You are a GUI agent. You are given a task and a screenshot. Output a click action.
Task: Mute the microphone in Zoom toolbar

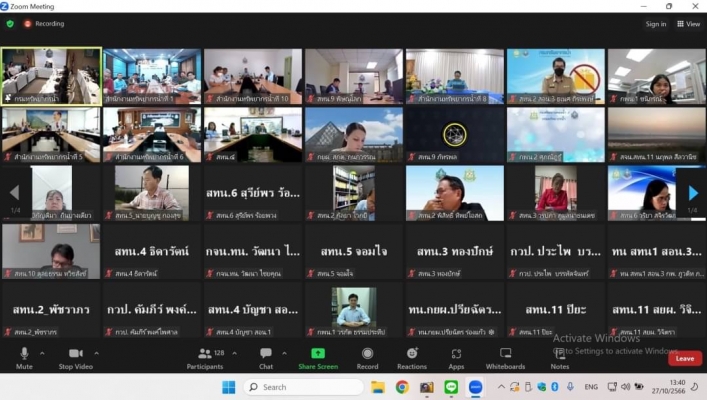coord(24,359)
